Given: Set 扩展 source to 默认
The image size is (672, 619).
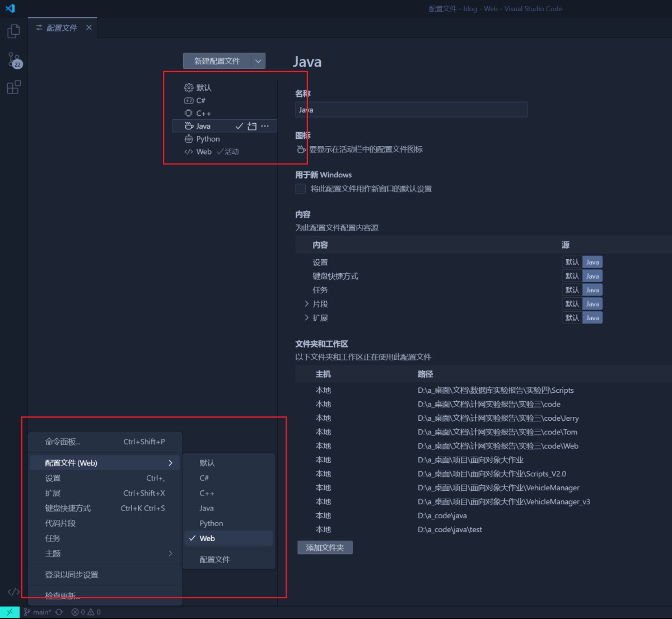Looking at the screenshot, I should [572, 318].
